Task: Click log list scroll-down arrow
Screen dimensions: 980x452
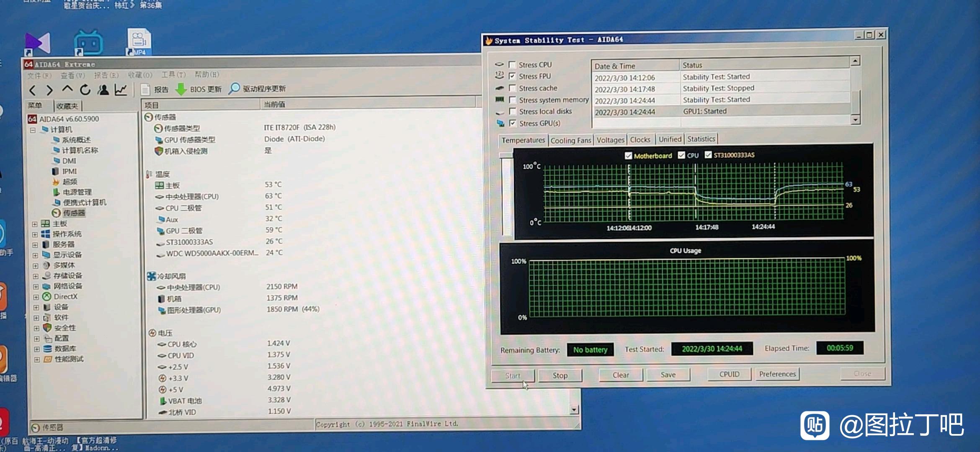Action: (855, 120)
